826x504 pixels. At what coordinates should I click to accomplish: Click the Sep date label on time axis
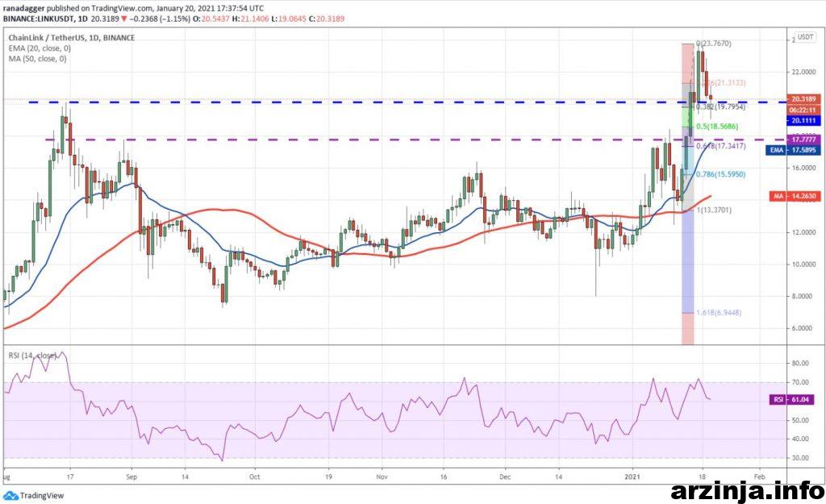pyautogui.click(x=131, y=477)
